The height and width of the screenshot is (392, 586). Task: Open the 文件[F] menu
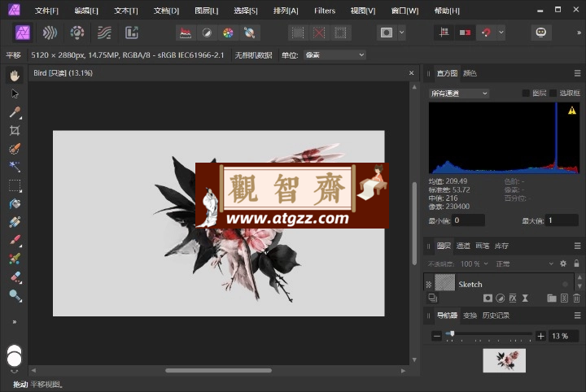click(x=46, y=11)
